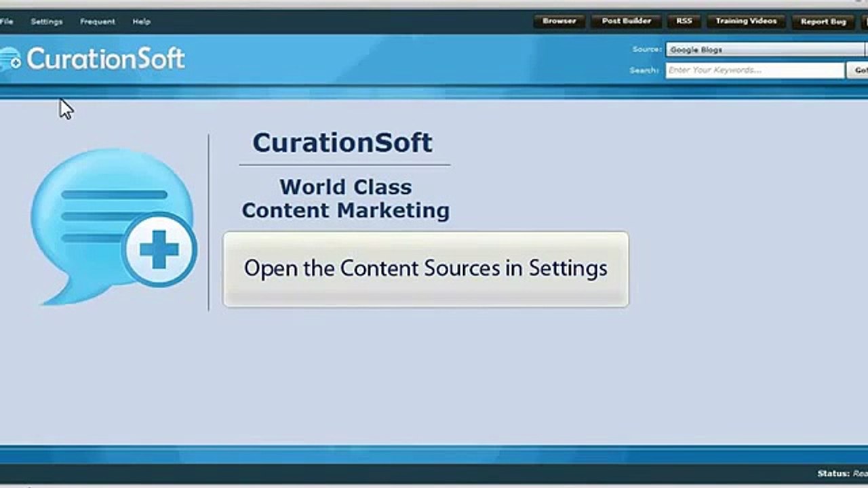The width and height of the screenshot is (868, 488).
Task: Open the Help menu
Action: click(x=141, y=22)
